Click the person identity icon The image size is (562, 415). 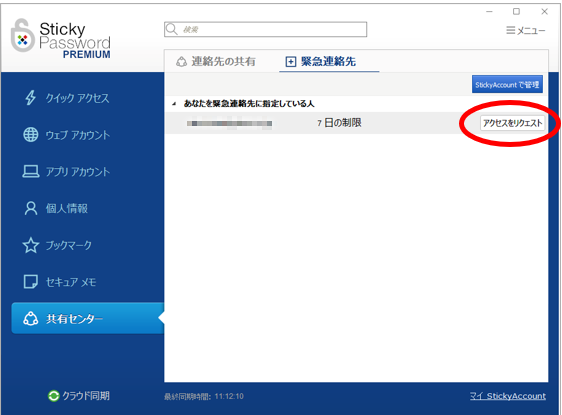click(x=30, y=208)
